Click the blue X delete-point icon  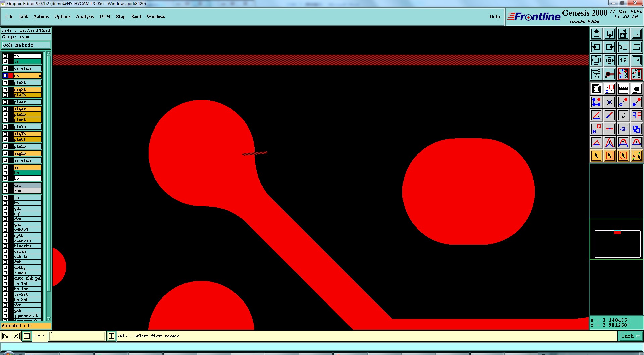click(x=610, y=102)
